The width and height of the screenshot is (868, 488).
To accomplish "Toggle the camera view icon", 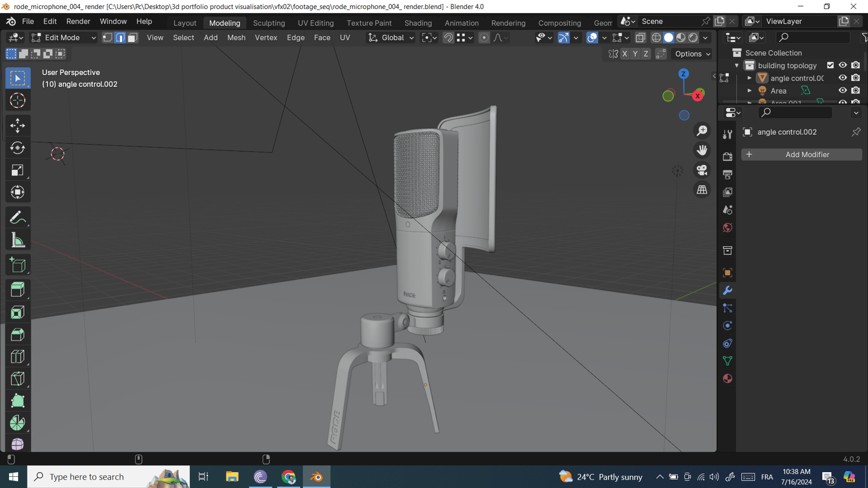I will tap(702, 170).
